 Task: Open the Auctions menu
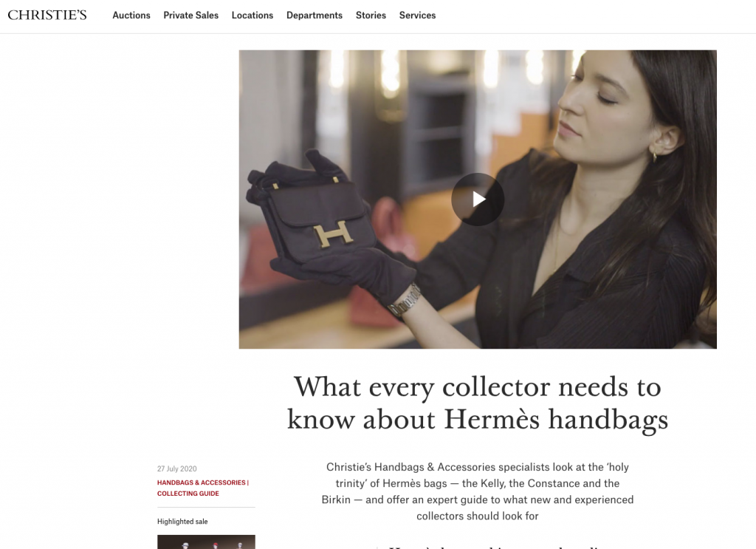click(x=131, y=16)
